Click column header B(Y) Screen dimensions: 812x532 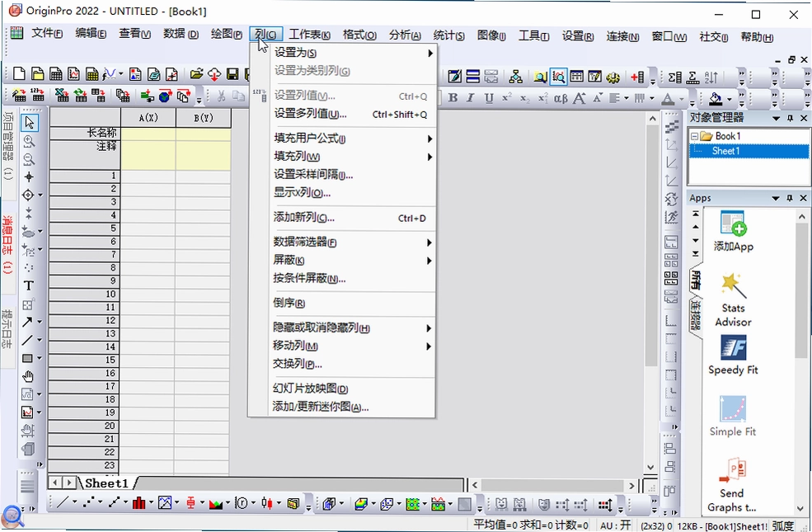(x=204, y=118)
